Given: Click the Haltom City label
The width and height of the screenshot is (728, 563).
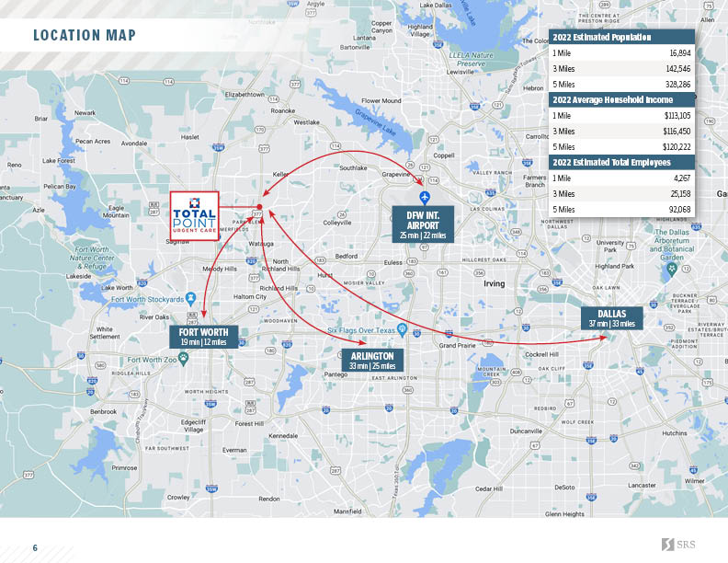Looking at the screenshot, I should [x=250, y=296].
